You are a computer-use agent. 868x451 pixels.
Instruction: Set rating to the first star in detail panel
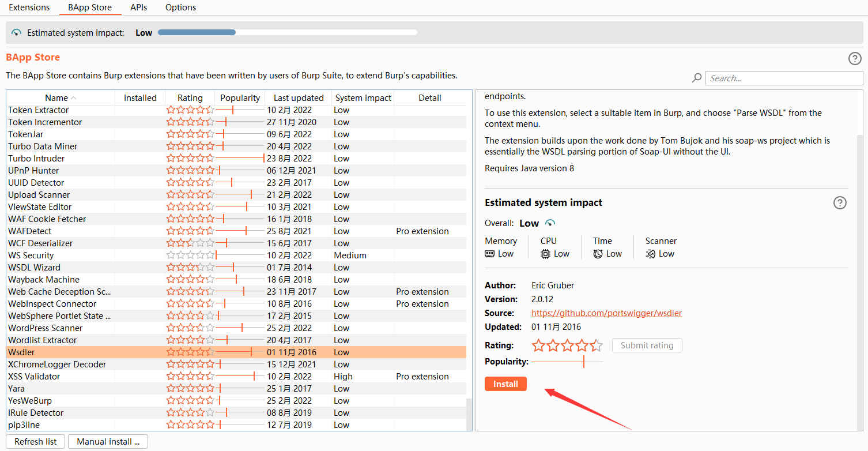(x=538, y=345)
